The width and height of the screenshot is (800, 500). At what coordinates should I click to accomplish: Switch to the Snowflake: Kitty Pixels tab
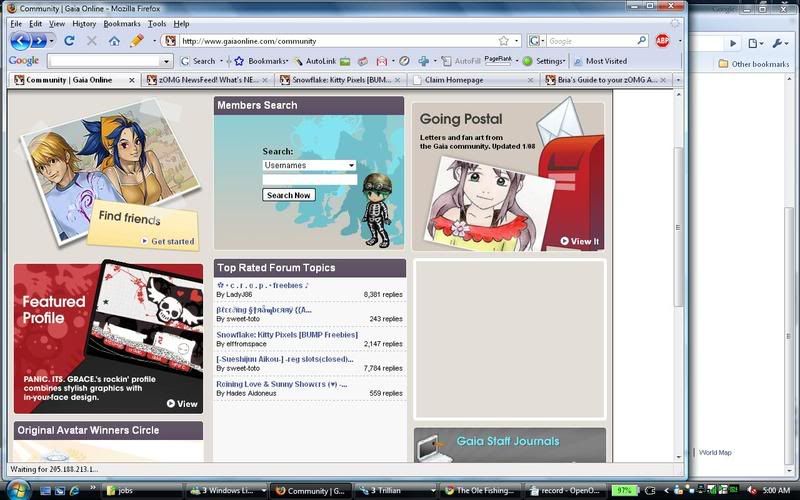coord(341,80)
